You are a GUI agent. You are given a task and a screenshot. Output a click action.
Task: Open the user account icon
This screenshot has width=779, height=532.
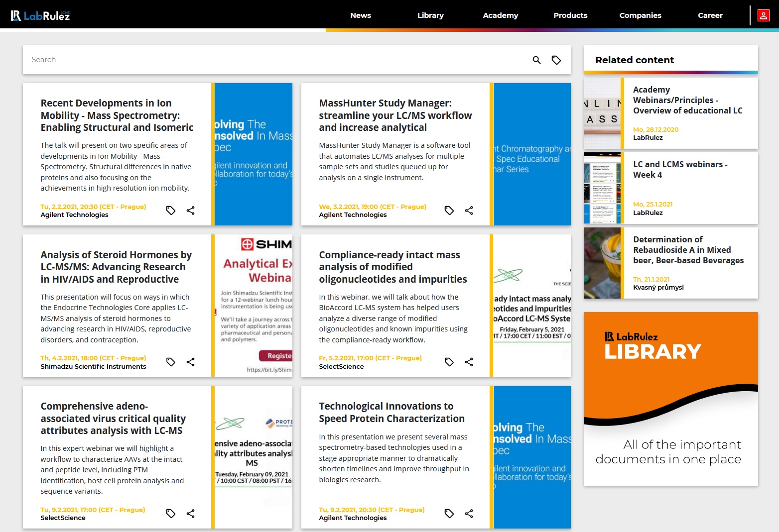pyautogui.click(x=763, y=15)
